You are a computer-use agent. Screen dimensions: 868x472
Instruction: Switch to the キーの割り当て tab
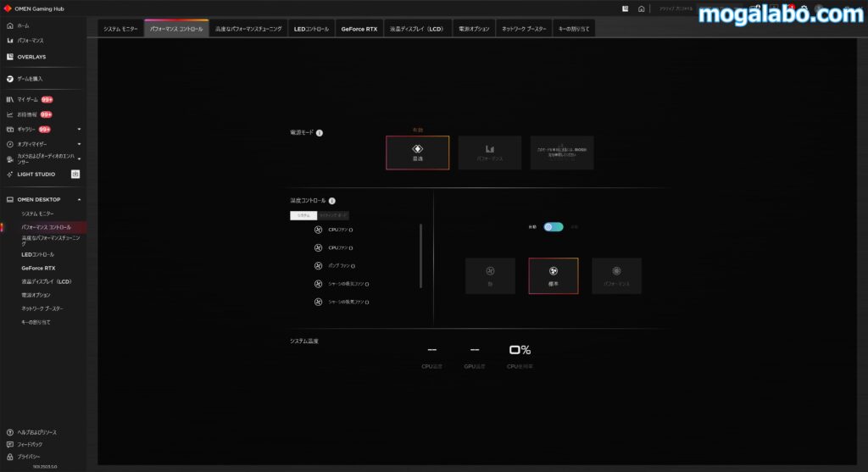pos(574,29)
